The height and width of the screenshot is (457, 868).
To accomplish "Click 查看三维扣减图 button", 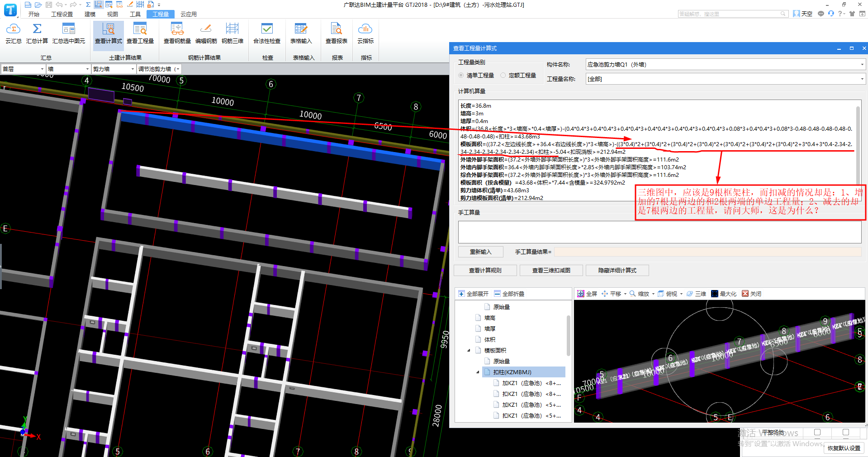I will tap(551, 270).
